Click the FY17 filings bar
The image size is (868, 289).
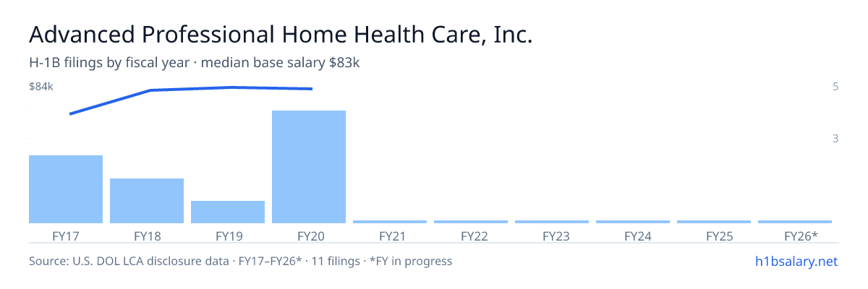[x=66, y=189]
